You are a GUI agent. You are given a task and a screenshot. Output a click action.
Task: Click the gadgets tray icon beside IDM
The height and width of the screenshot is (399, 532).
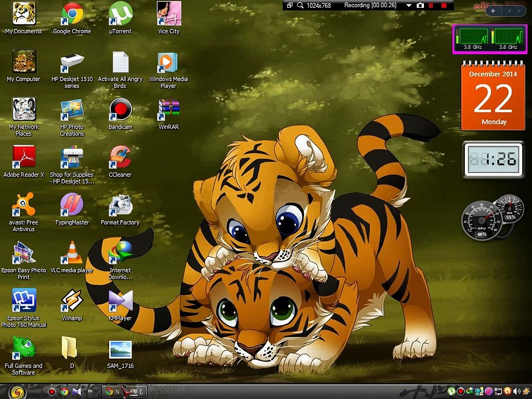point(479,391)
